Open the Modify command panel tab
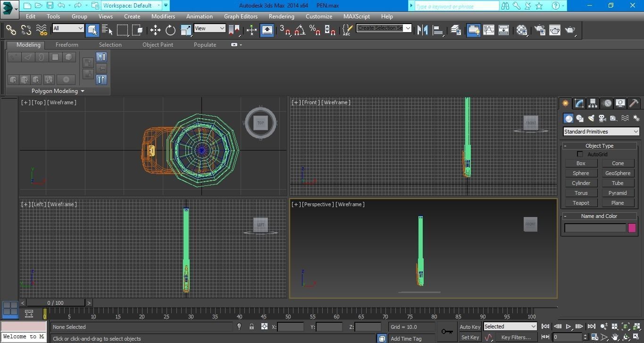The image size is (644, 343). coord(579,103)
